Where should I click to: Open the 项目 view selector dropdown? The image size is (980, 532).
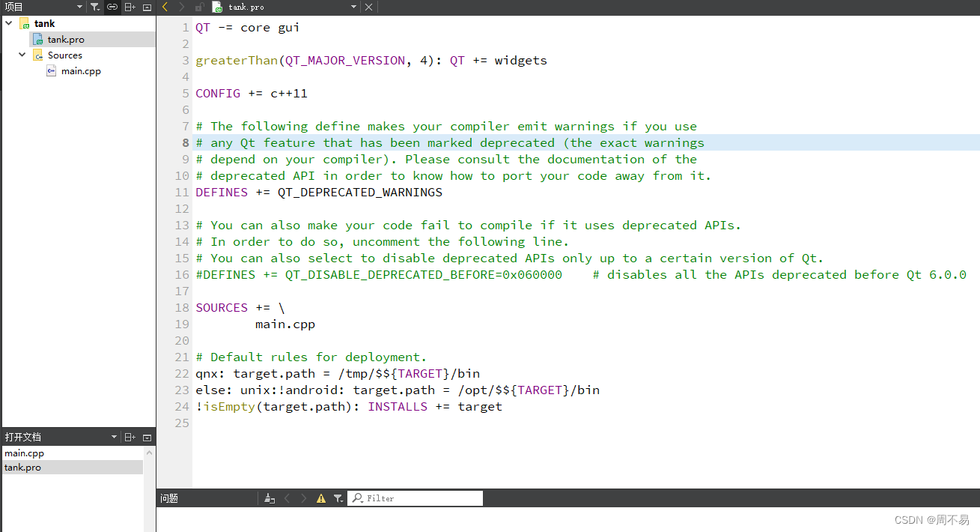(x=80, y=7)
